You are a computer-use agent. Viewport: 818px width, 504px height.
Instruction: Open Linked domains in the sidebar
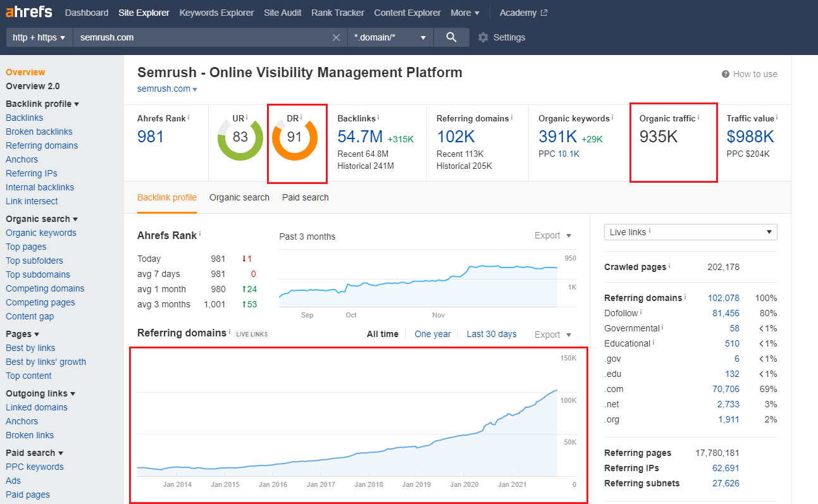[x=37, y=407]
